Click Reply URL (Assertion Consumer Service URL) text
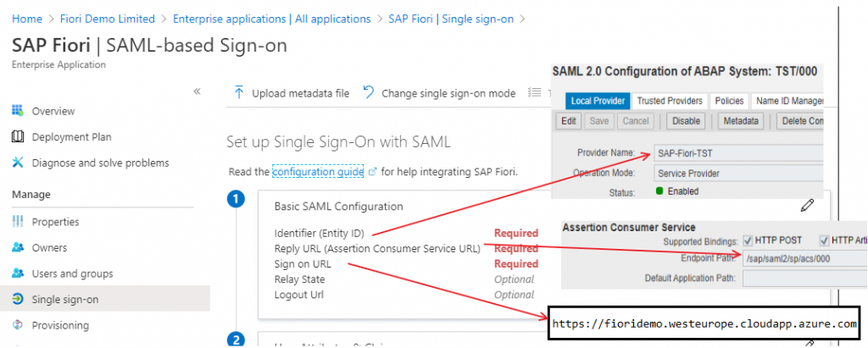The image size is (868, 348). [377, 248]
